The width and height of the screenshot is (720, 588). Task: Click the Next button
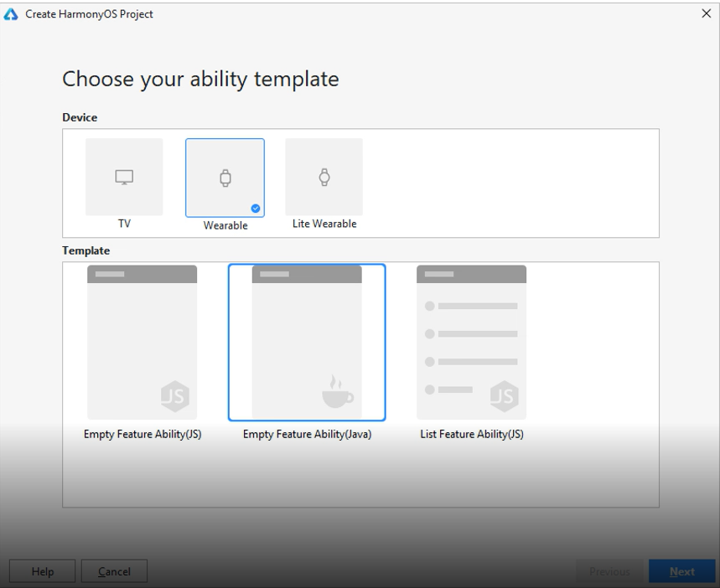(682, 571)
